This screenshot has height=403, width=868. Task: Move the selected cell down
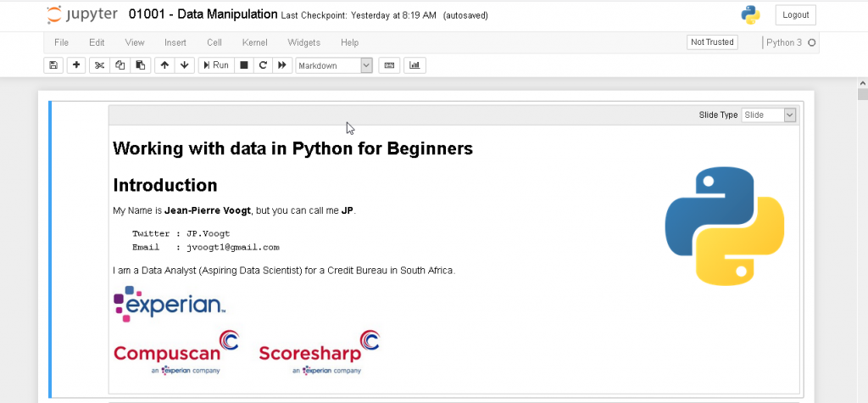[185, 65]
